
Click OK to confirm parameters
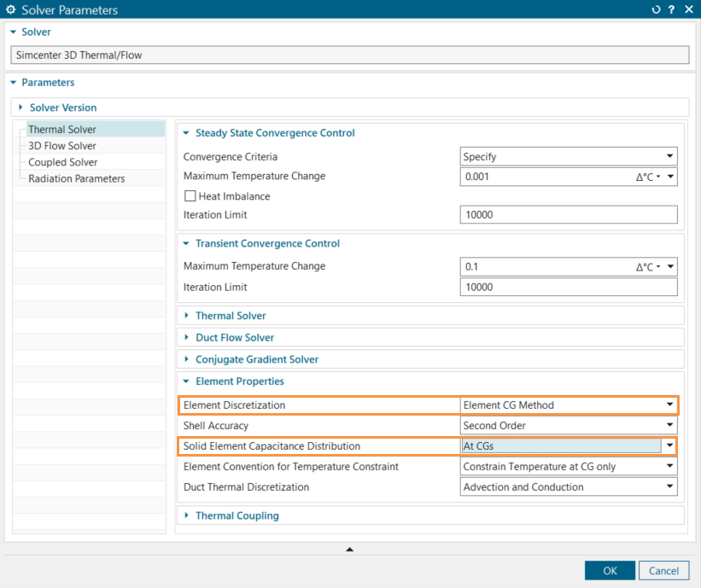(610, 571)
